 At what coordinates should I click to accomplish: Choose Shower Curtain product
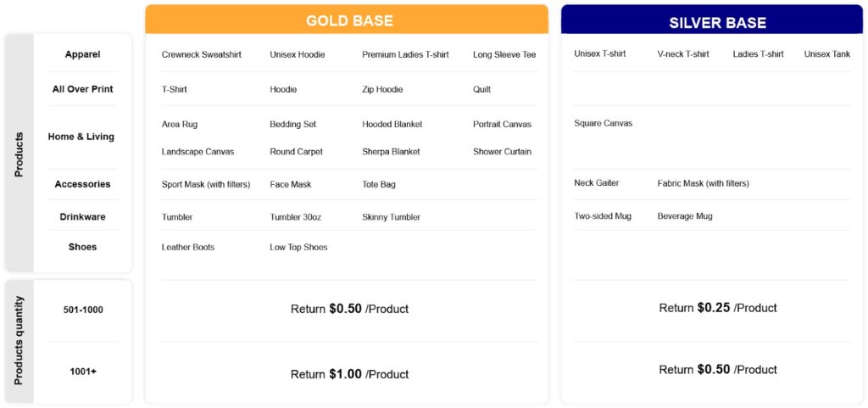point(502,152)
